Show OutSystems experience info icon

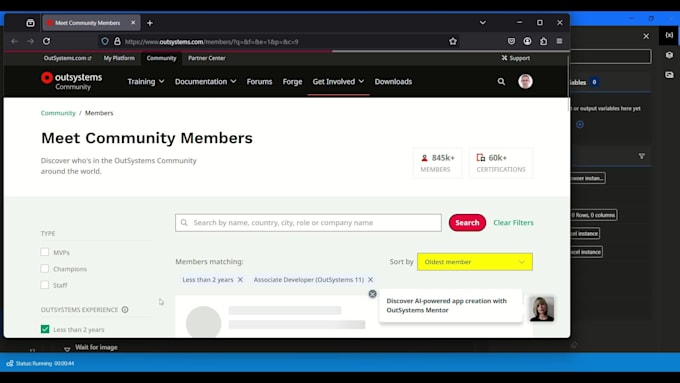(x=125, y=310)
